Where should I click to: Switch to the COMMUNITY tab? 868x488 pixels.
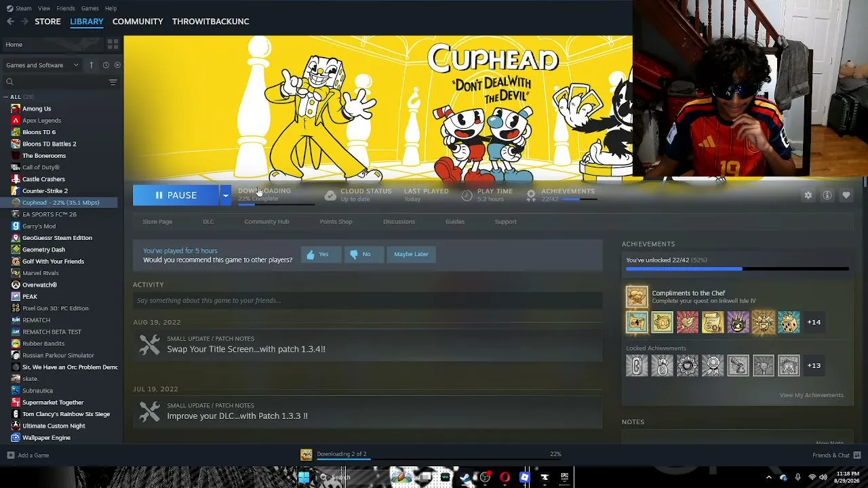pos(138,22)
